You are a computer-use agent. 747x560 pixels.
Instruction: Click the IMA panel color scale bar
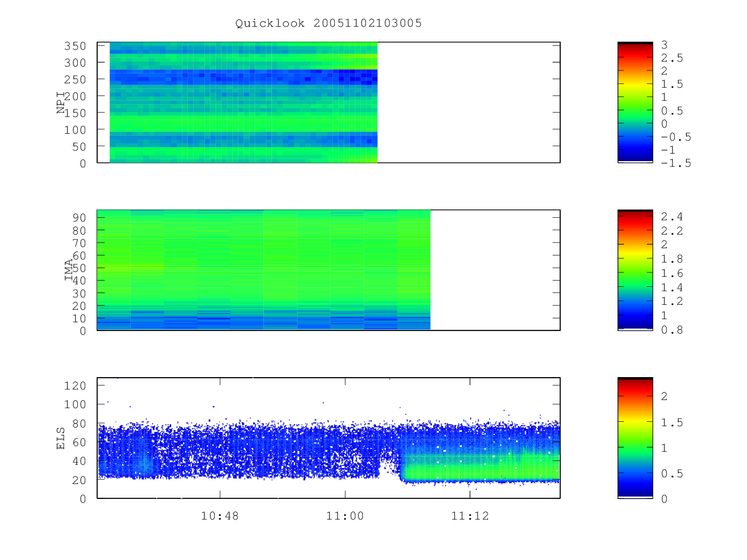point(635,269)
